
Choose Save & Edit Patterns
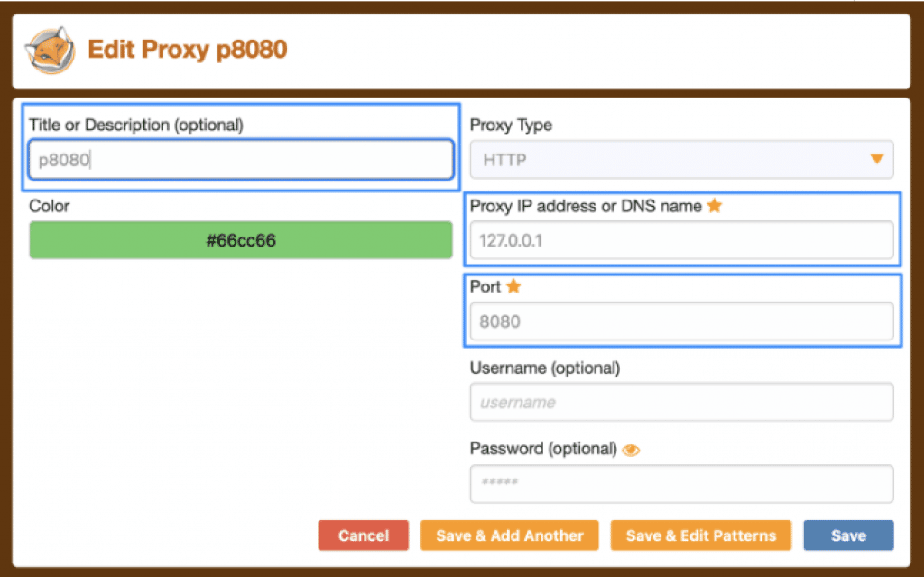click(x=700, y=535)
